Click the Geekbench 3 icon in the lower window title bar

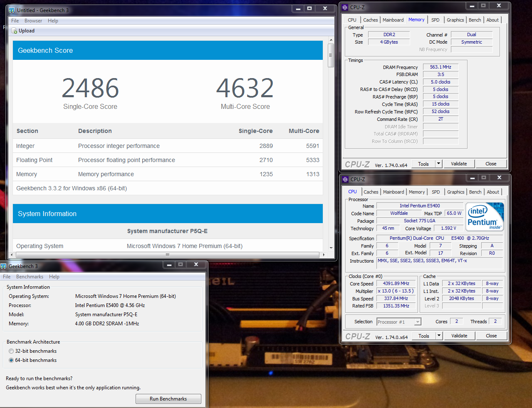[4, 266]
